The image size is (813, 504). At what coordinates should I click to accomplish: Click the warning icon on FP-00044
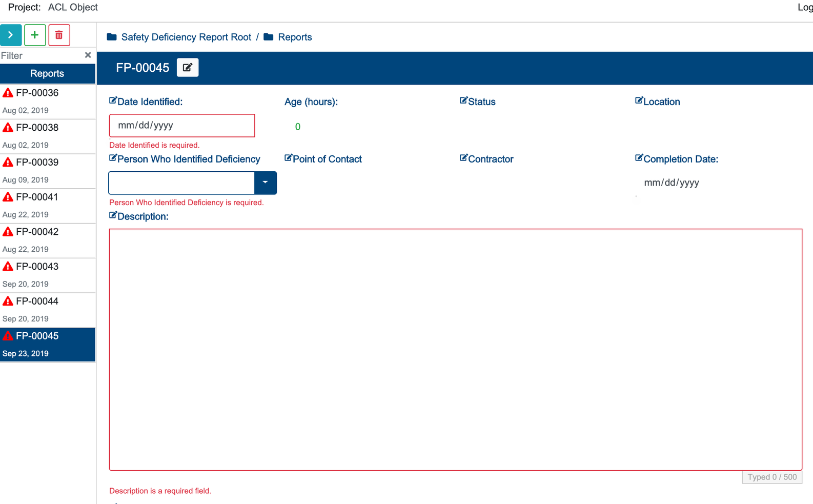[8, 301]
